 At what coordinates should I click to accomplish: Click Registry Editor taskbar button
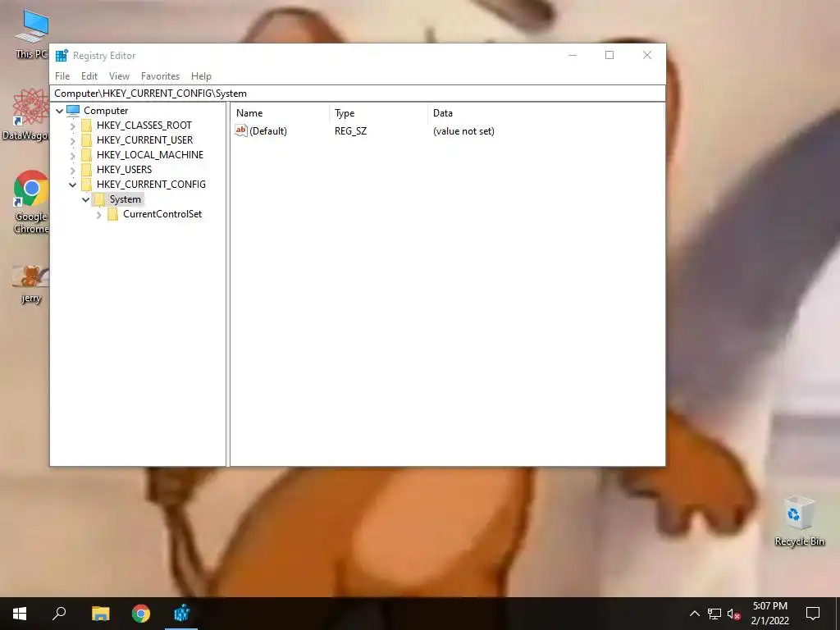pos(181,614)
